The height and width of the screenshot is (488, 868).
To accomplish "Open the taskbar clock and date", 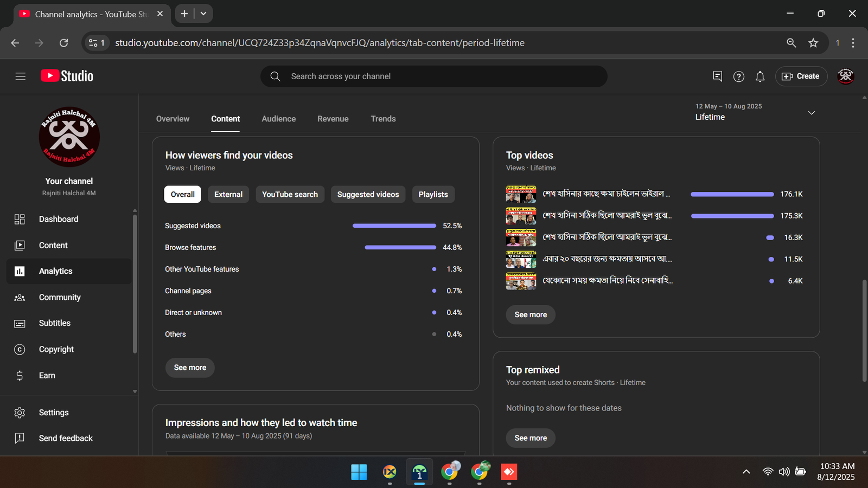I will [x=837, y=472].
